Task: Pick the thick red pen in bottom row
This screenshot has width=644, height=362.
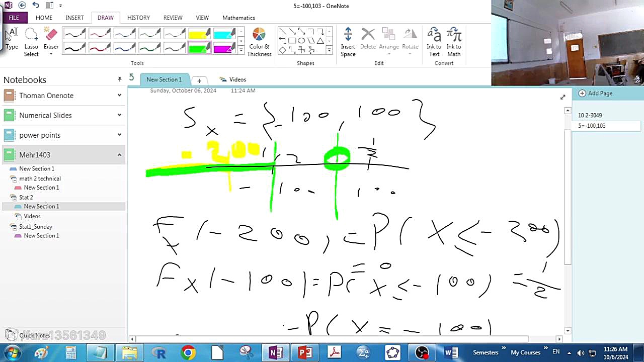Action: click(100, 48)
